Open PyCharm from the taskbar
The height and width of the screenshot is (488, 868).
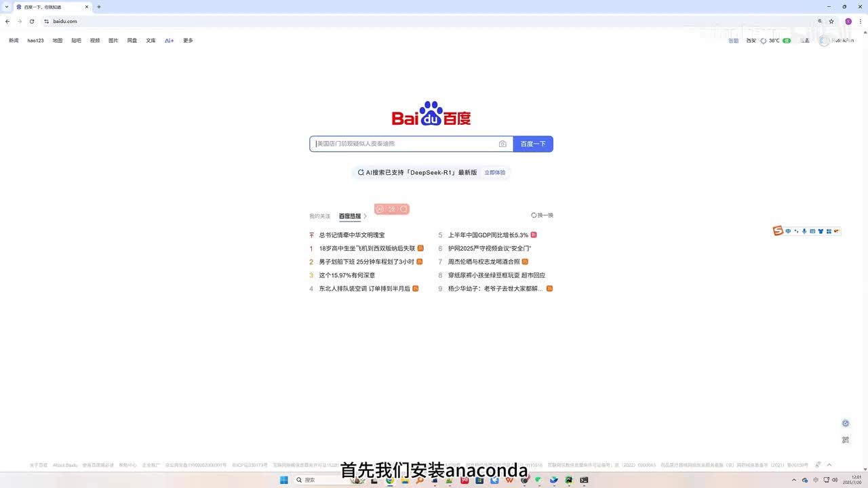pyautogui.click(x=568, y=480)
